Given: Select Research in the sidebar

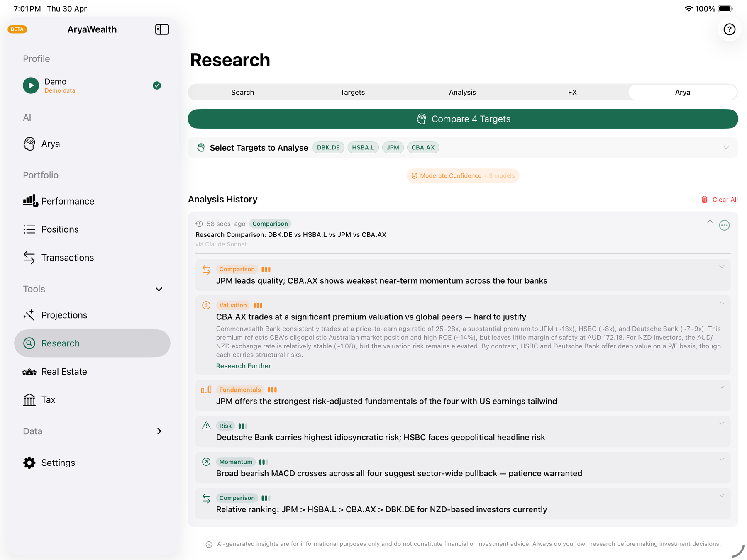Looking at the screenshot, I should tap(92, 343).
